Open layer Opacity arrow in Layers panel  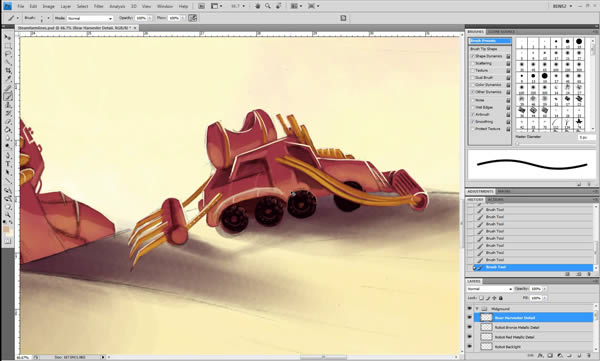545,289
